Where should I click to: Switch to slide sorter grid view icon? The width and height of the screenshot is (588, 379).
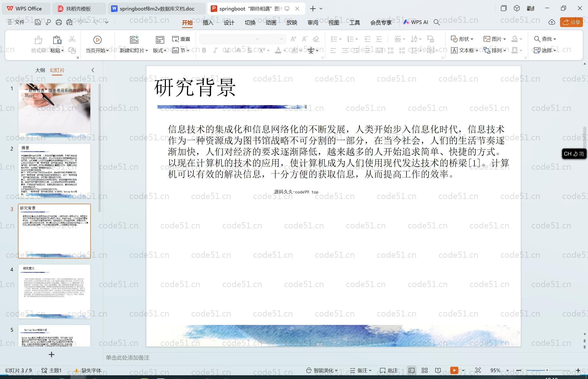424,370
